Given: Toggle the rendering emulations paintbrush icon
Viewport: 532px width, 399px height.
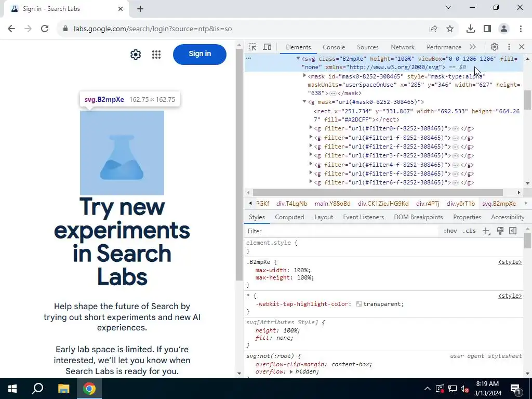Looking at the screenshot, I should tap(500, 231).
